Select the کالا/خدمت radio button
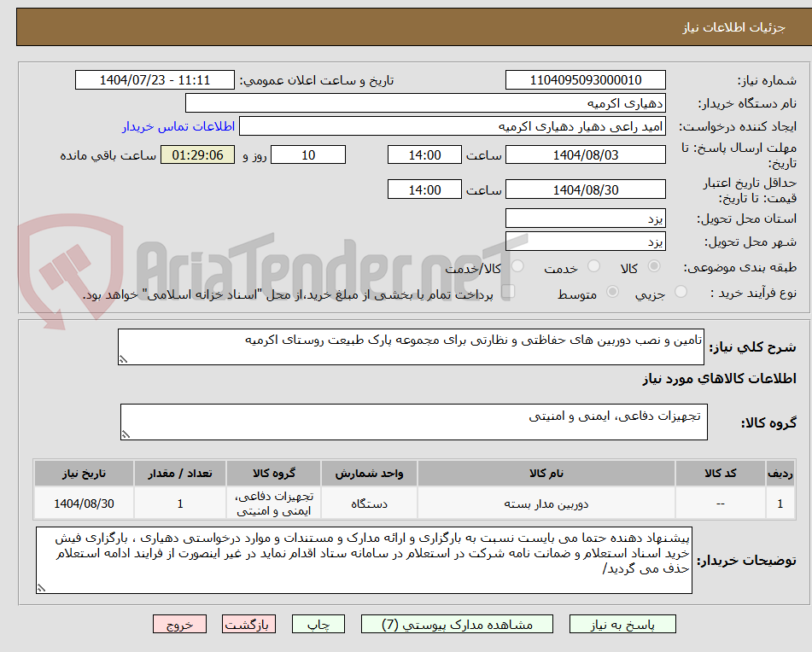The image size is (812, 652). point(517,266)
